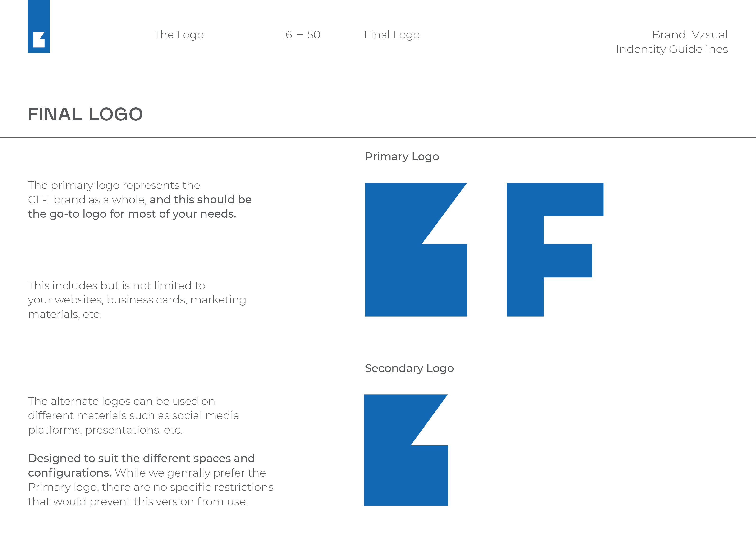Click the 'Primary Logo' heading
The width and height of the screenshot is (756, 560).
point(402,157)
